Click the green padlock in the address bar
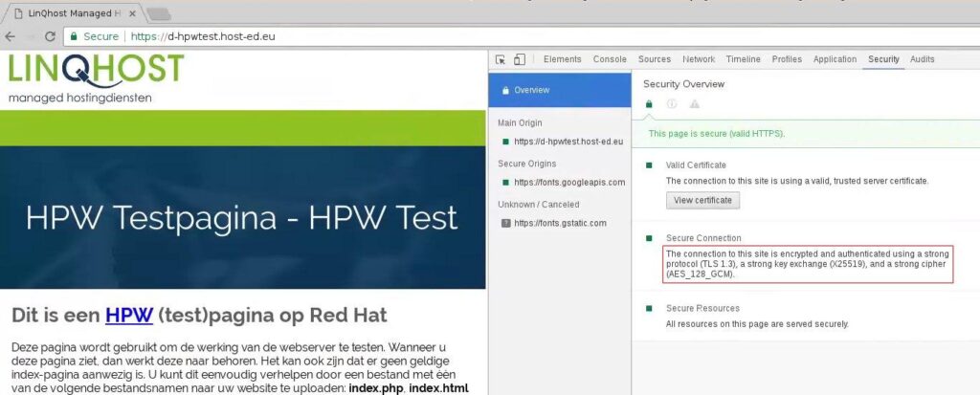 (74, 37)
